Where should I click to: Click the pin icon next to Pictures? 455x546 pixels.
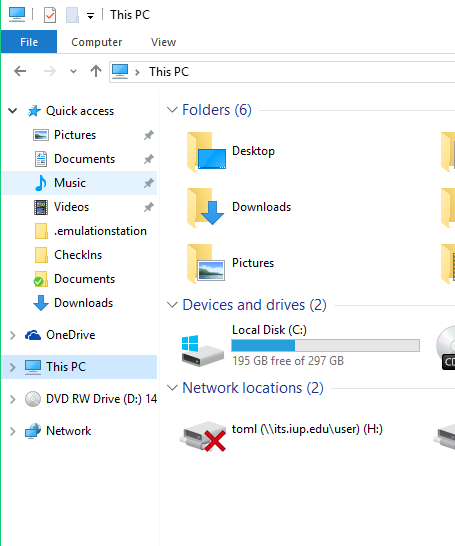click(149, 135)
